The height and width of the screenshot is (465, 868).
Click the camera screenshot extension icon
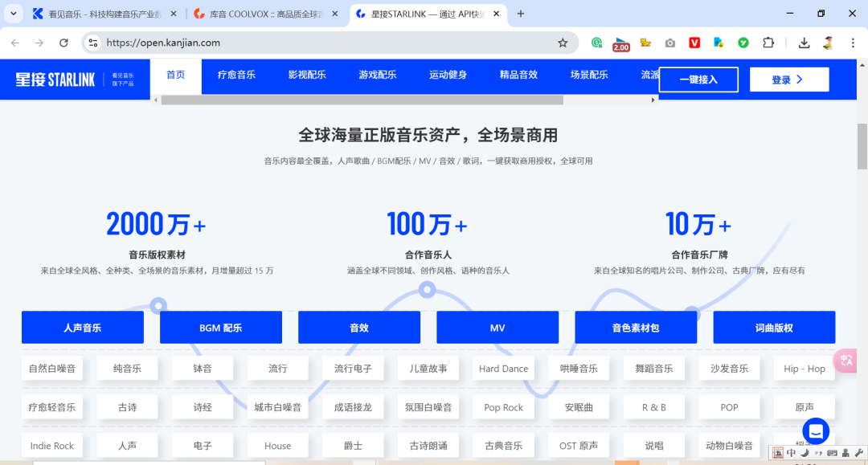coord(669,42)
